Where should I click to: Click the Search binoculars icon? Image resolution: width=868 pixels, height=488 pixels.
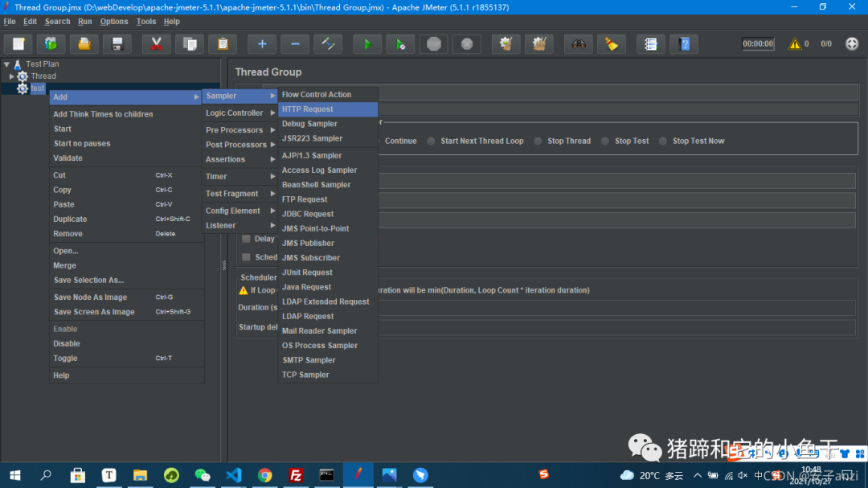tap(579, 43)
